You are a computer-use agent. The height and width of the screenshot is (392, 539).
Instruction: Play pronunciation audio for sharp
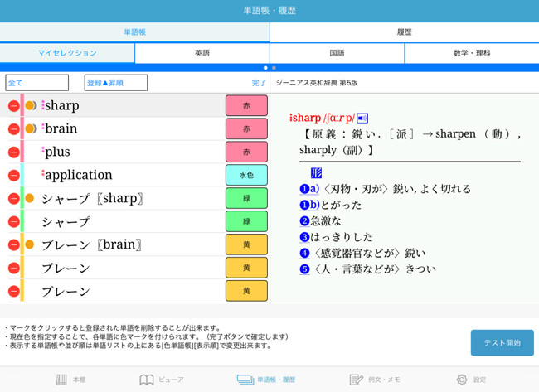tap(362, 119)
